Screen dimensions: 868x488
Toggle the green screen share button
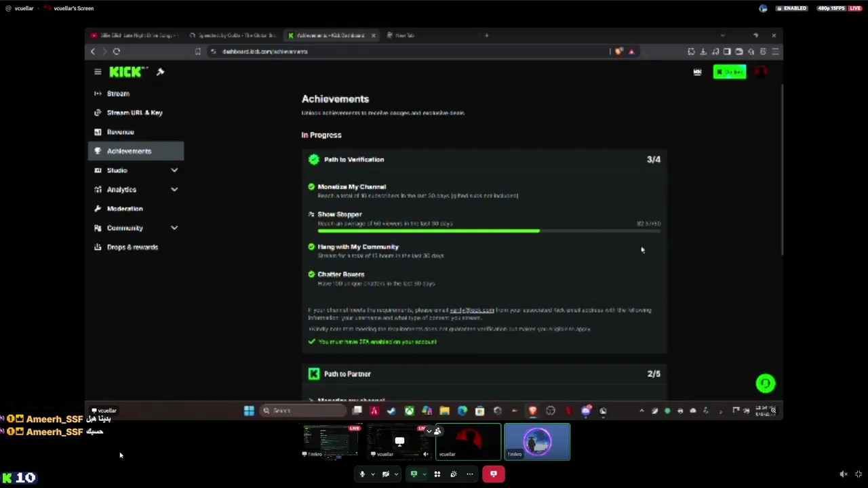(x=414, y=474)
